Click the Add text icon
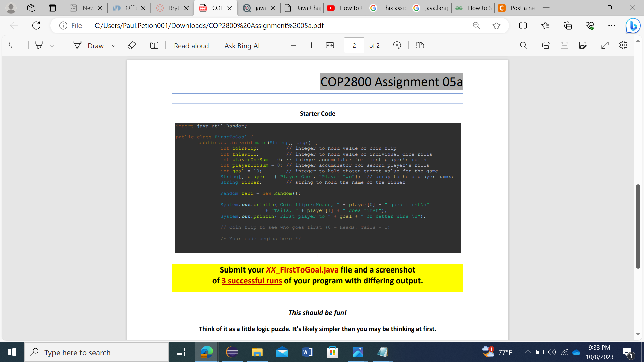 154,45
